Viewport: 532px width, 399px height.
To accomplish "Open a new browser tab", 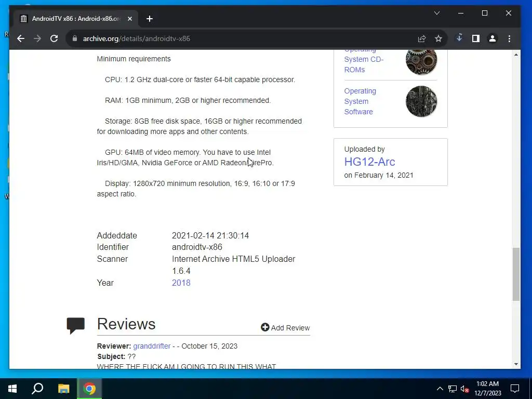I will [x=150, y=19].
